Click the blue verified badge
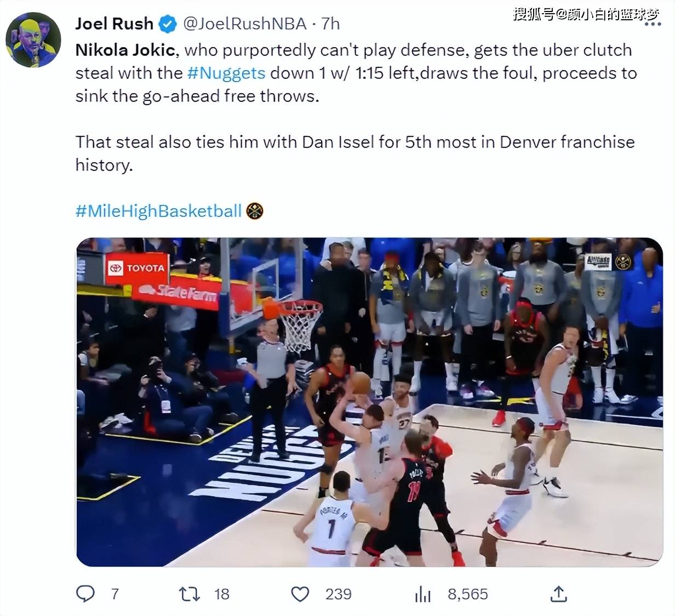The image size is (675, 616). pyautogui.click(x=168, y=24)
